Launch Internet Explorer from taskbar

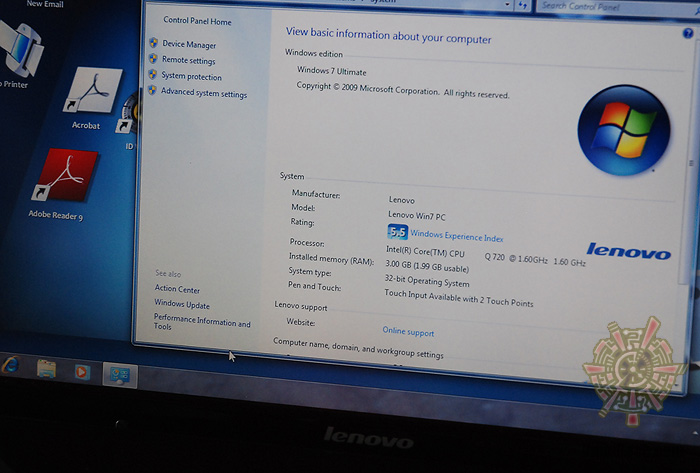[10, 366]
